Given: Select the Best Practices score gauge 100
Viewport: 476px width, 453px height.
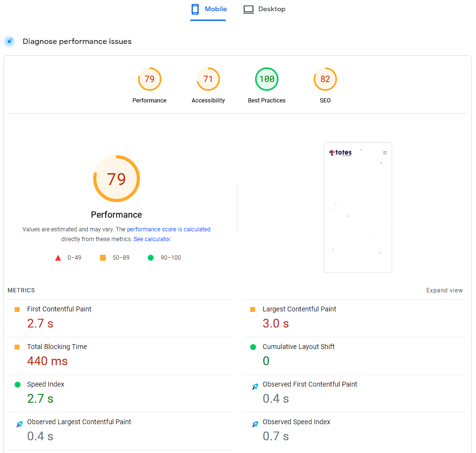Looking at the screenshot, I should (267, 79).
